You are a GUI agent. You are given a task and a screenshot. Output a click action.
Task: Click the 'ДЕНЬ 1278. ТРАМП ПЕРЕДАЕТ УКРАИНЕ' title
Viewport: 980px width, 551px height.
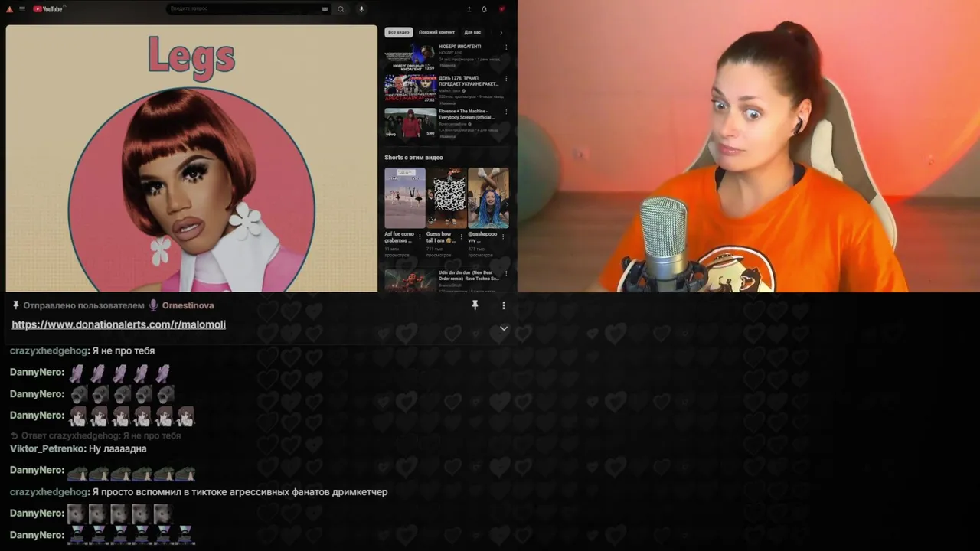(469, 81)
